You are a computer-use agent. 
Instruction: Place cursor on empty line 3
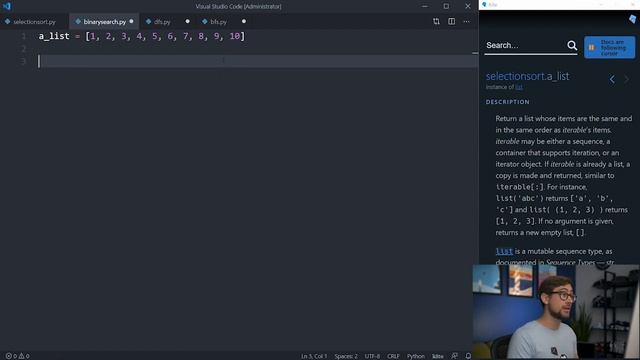click(x=257, y=61)
